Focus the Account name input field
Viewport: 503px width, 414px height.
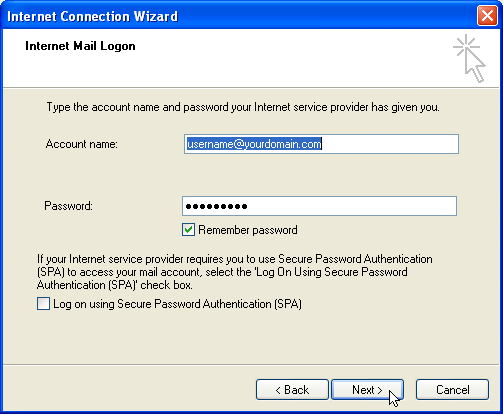pyautogui.click(x=321, y=144)
